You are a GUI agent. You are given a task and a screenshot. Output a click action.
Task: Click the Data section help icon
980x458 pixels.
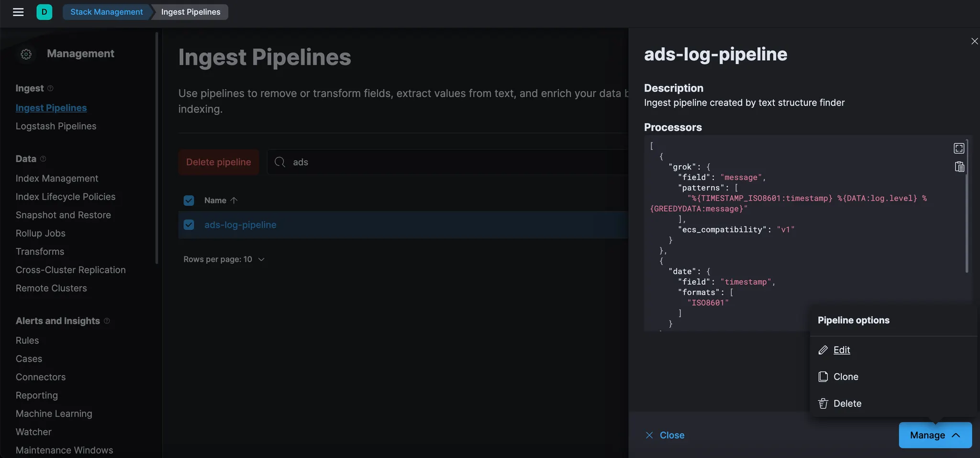(43, 159)
